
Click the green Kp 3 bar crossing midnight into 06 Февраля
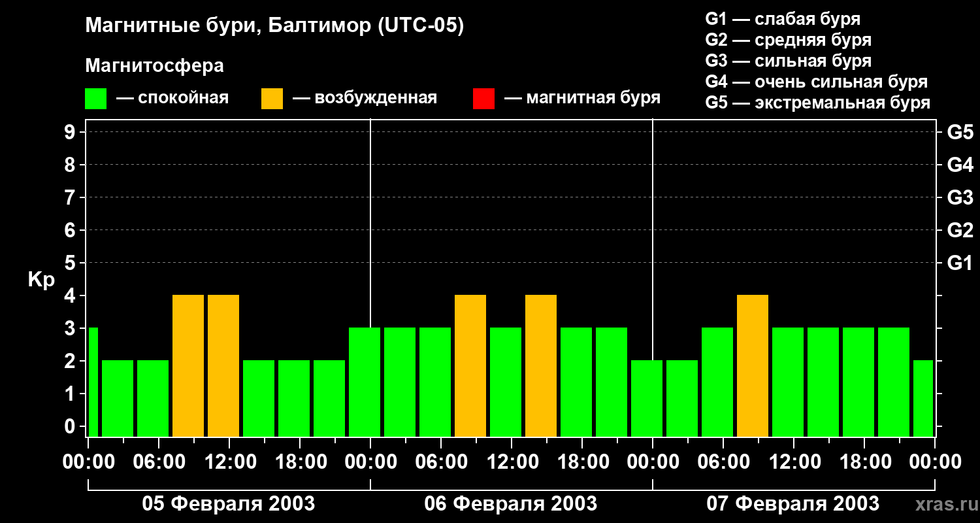pos(365,382)
